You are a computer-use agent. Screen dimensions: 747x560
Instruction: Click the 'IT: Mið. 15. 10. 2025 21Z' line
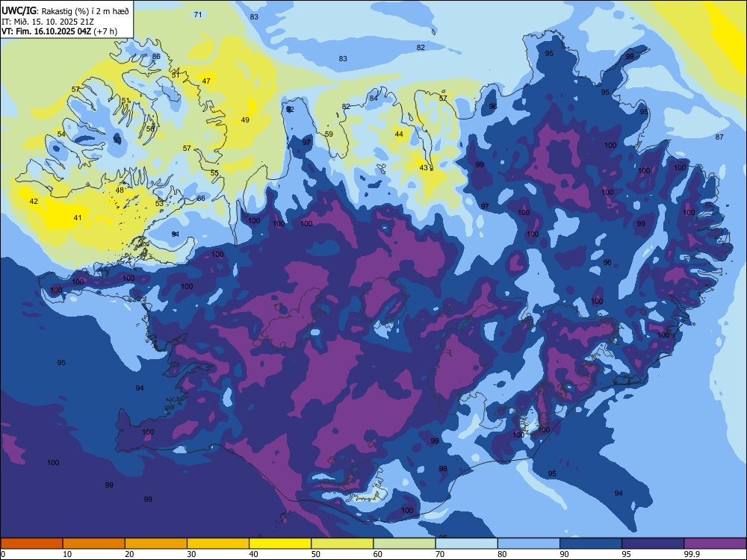(46, 21)
